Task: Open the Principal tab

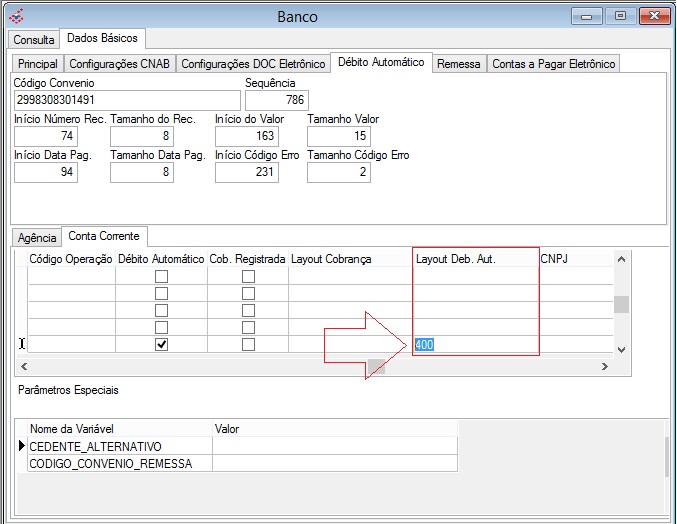Action: [38, 64]
